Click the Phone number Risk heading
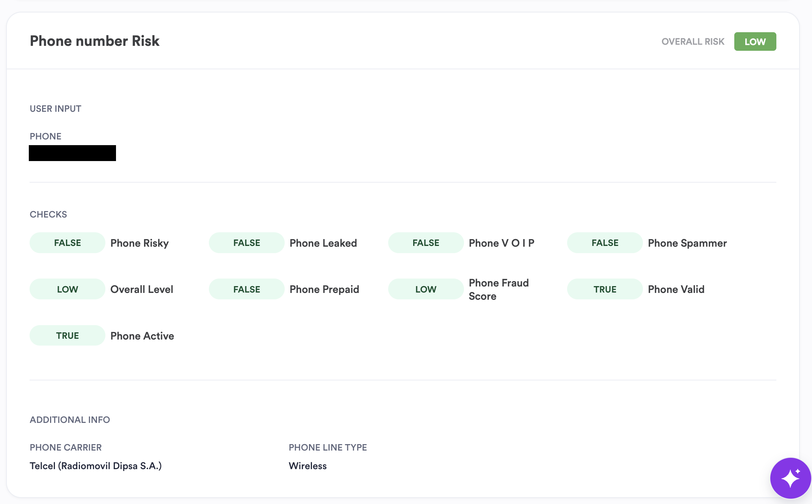This screenshot has width=812, height=504. [x=94, y=41]
